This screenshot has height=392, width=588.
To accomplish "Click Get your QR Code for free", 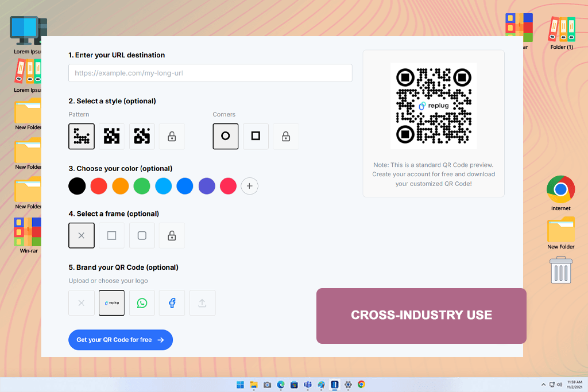I will tap(121, 340).
